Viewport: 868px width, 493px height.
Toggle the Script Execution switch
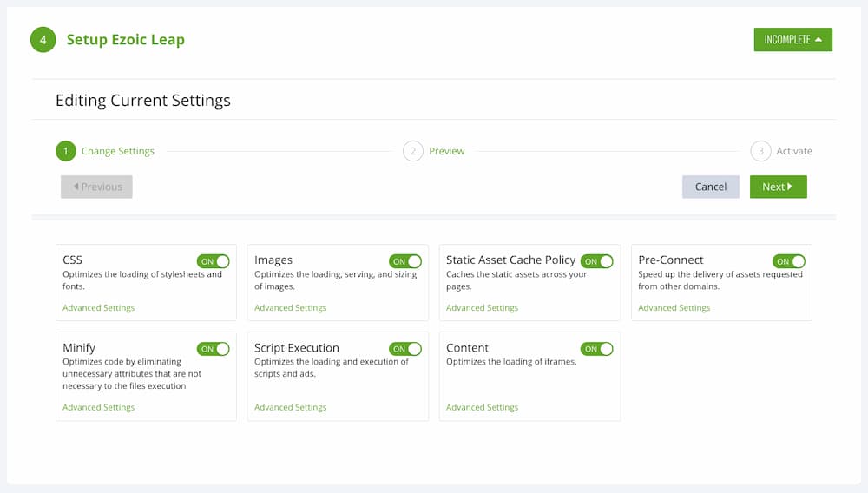pos(405,349)
